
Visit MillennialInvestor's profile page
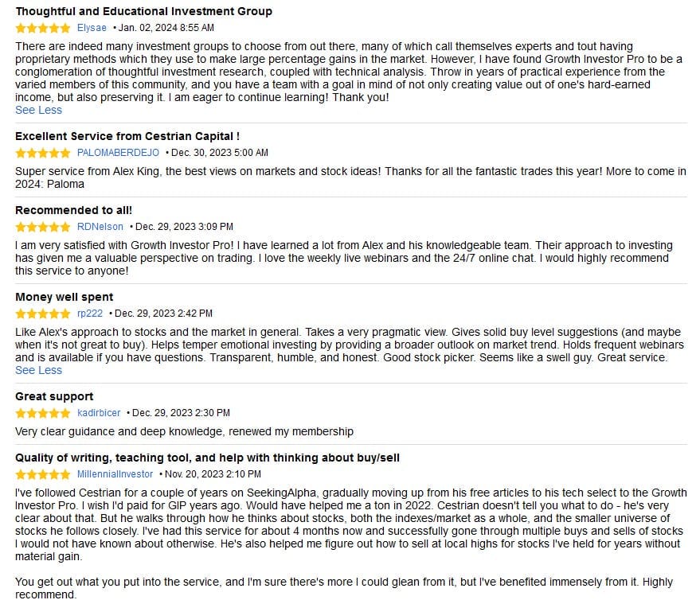tap(115, 474)
